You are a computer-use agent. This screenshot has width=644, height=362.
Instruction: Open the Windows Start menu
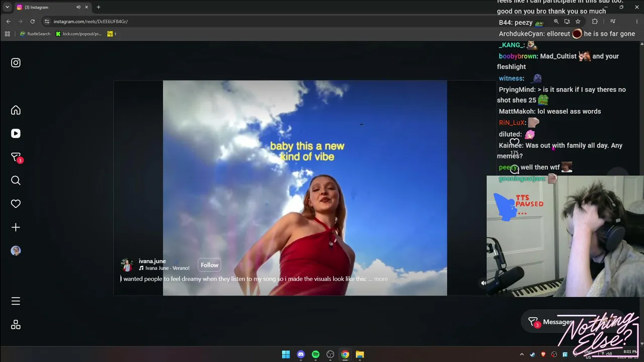coord(286,354)
